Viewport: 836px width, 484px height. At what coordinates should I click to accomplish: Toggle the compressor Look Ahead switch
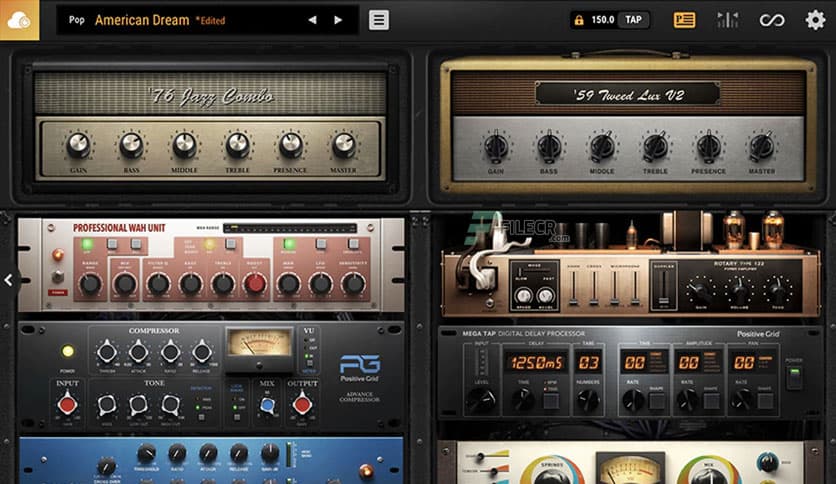pyautogui.click(x=236, y=417)
